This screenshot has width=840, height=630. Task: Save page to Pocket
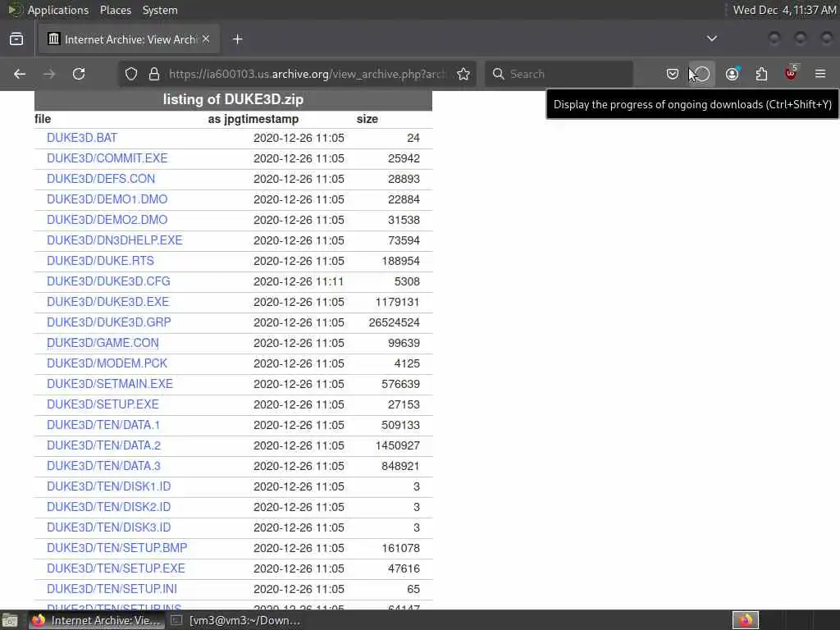point(673,74)
